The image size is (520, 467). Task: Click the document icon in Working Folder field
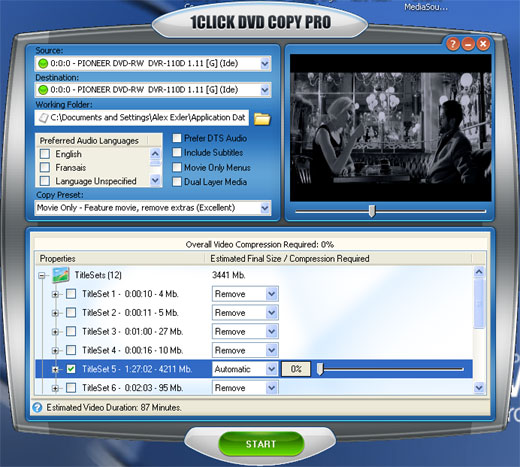click(x=43, y=118)
